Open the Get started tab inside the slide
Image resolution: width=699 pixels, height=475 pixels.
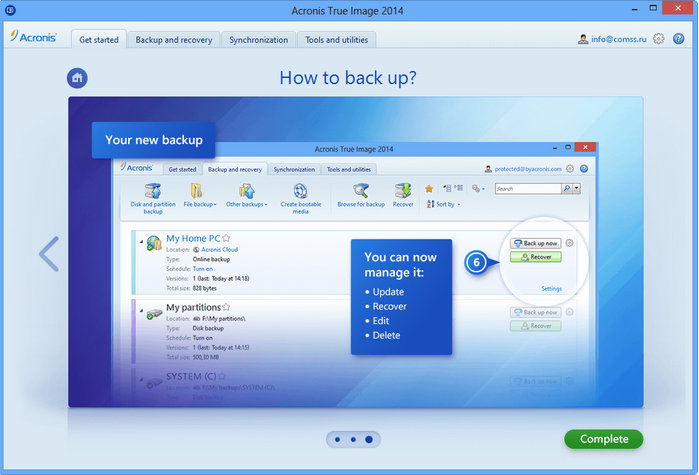[x=182, y=169]
